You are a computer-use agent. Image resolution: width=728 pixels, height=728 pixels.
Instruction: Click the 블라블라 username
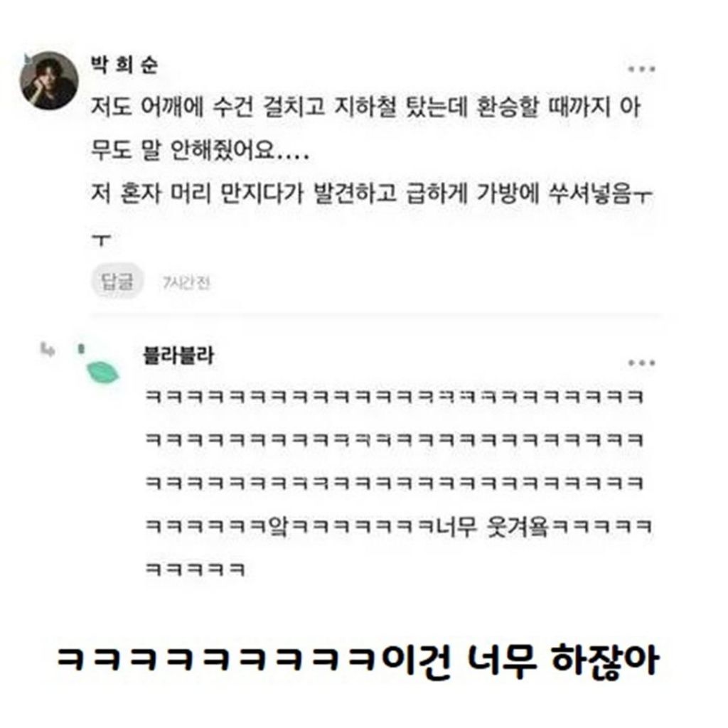tap(178, 355)
